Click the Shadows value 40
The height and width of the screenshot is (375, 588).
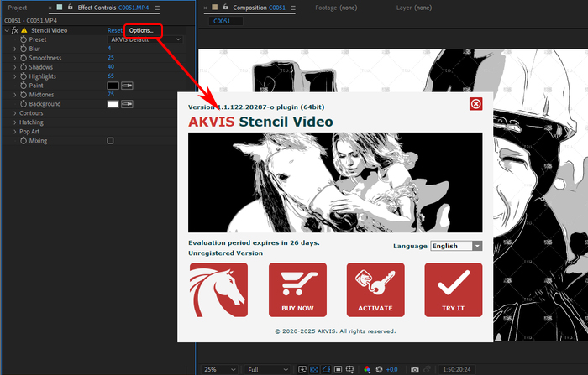[111, 66]
